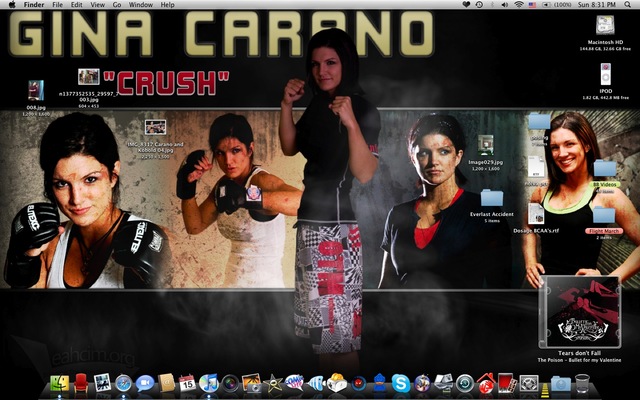The width and height of the screenshot is (640, 400).
Task: Open iCal calendar in the Dock
Action: click(187, 383)
